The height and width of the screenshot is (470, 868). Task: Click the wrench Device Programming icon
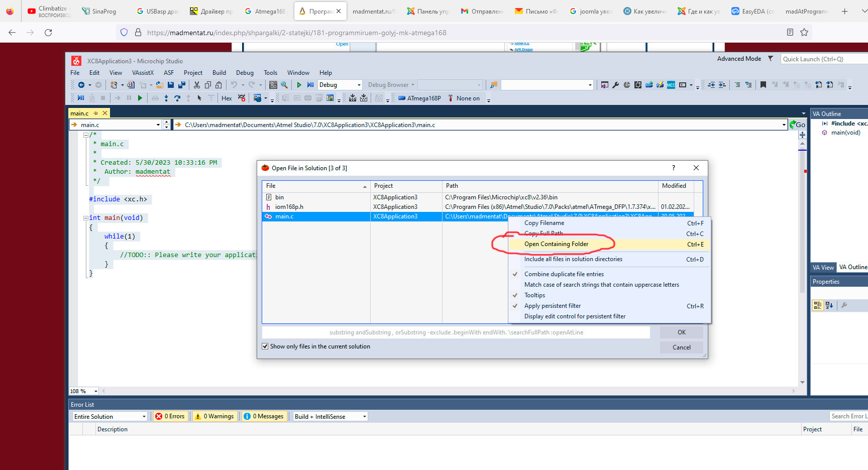coord(615,85)
